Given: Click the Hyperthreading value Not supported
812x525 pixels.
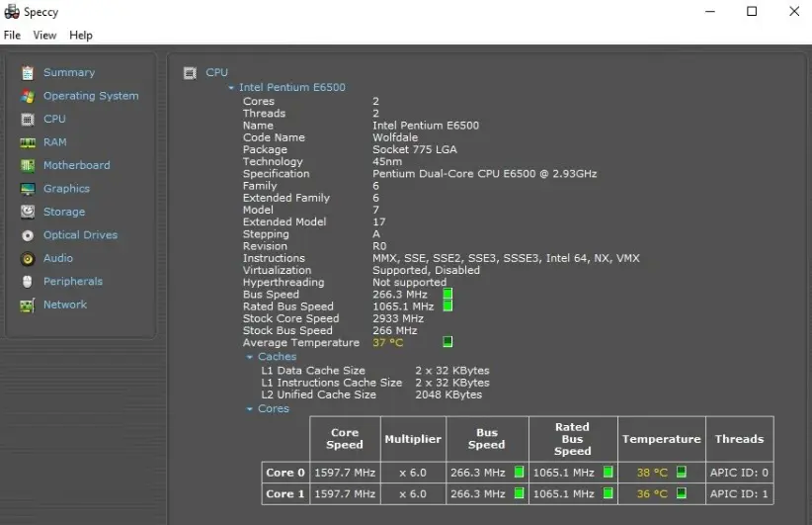Looking at the screenshot, I should [x=410, y=283].
